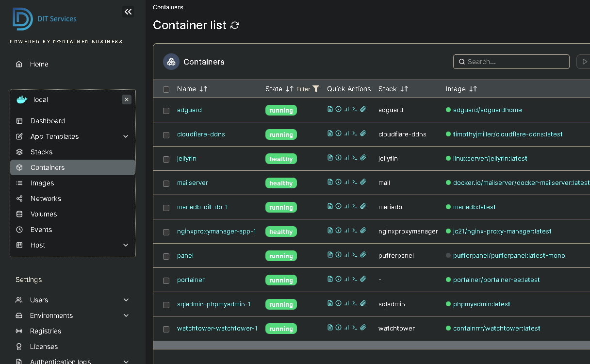
Task: View stats for the portainer container
Action: tap(346, 279)
